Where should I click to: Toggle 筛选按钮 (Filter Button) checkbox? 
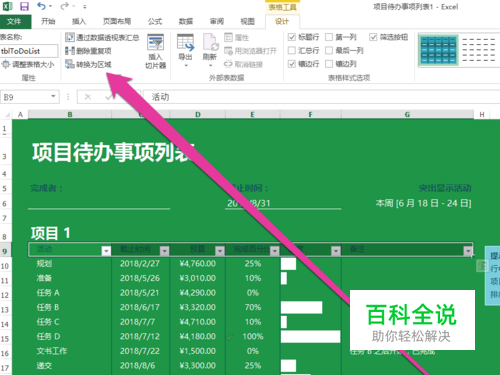click(373, 37)
